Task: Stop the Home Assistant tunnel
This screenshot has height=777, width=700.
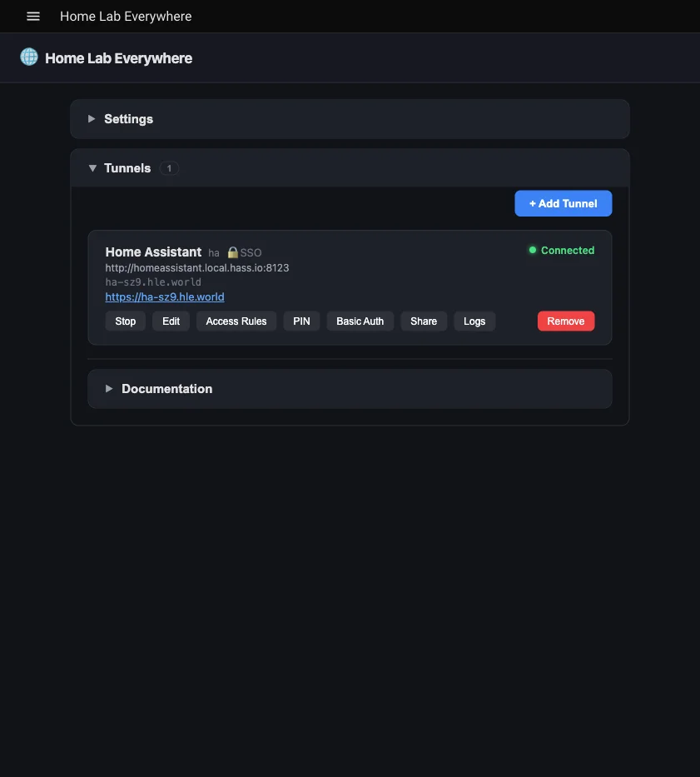Action: [125, 321]
